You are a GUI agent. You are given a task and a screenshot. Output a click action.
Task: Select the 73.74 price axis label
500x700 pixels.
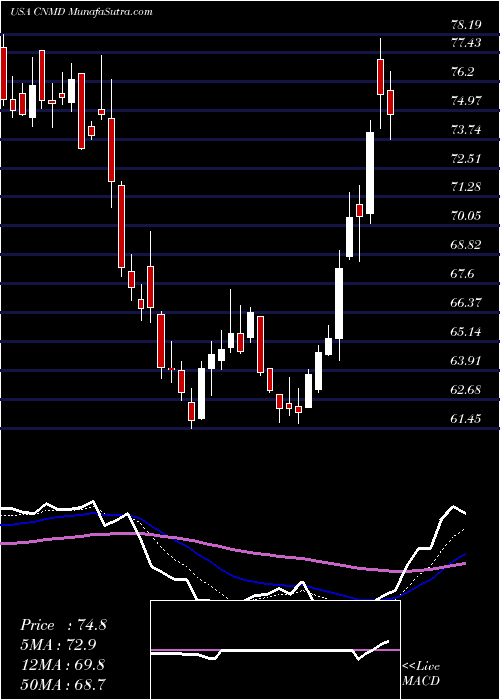[468, 130]
